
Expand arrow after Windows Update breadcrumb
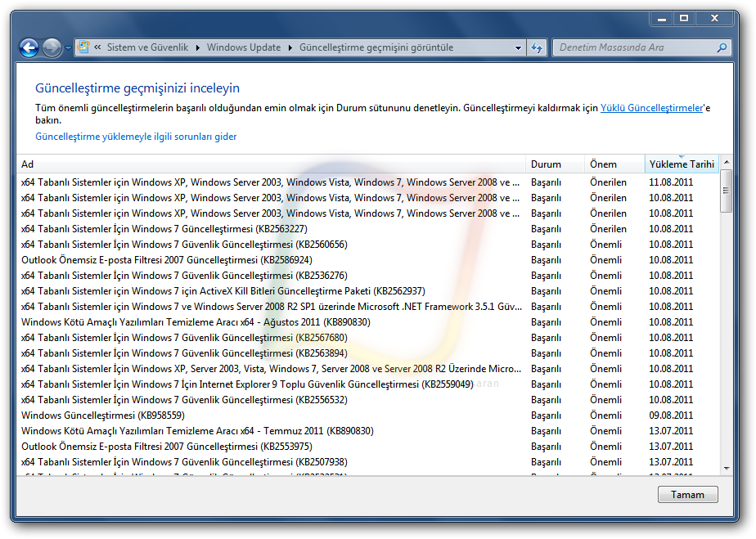[290, 47]
